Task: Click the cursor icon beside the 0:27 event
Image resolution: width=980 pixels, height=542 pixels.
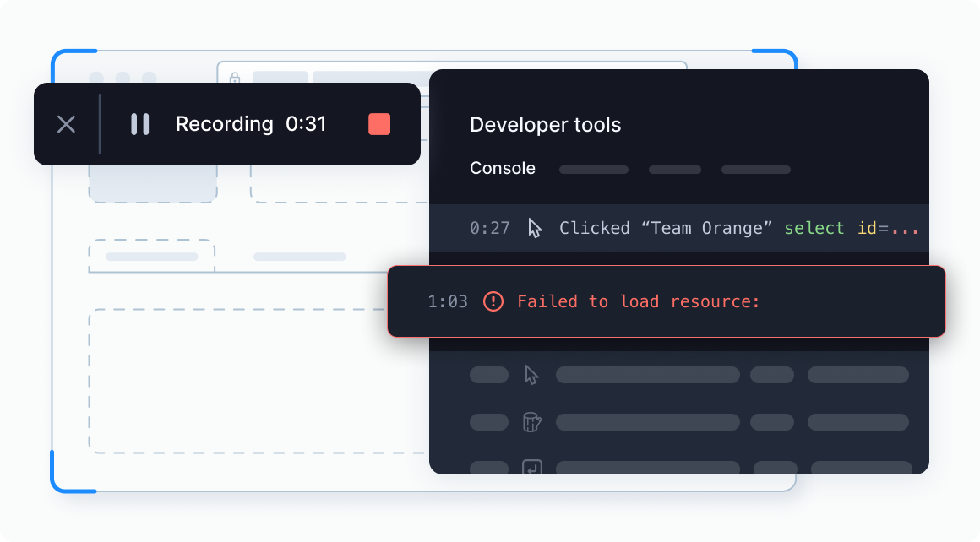Action: pos(534,228)
